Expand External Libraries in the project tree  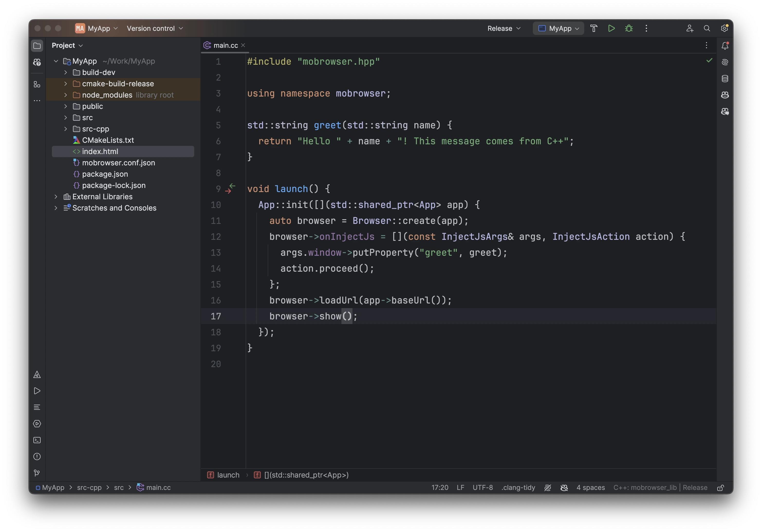56,196
